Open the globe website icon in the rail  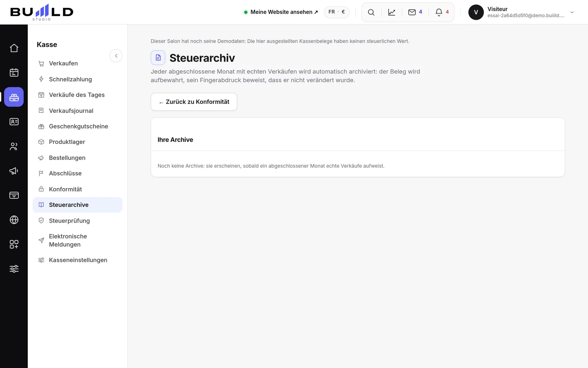tap(14, 220)
